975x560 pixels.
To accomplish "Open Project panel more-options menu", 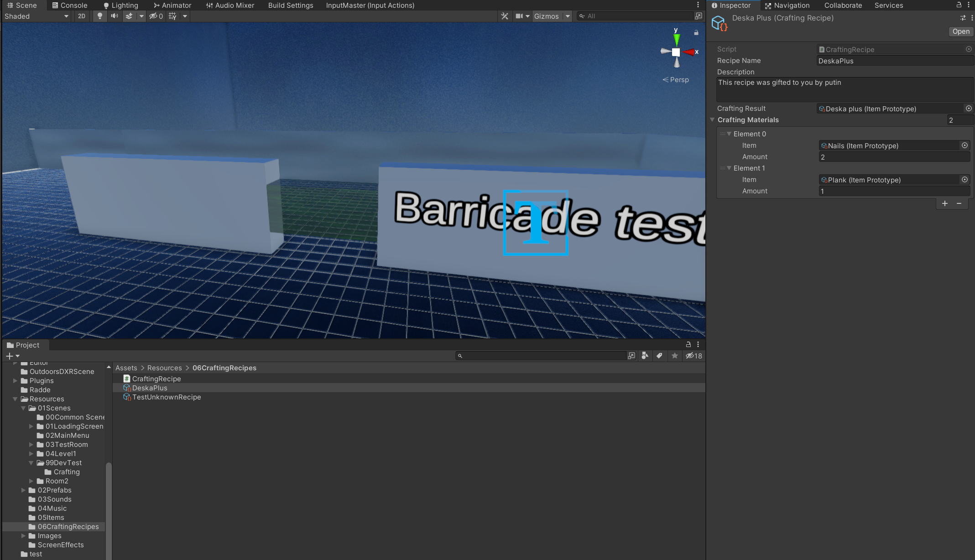I will coord(698,345).
